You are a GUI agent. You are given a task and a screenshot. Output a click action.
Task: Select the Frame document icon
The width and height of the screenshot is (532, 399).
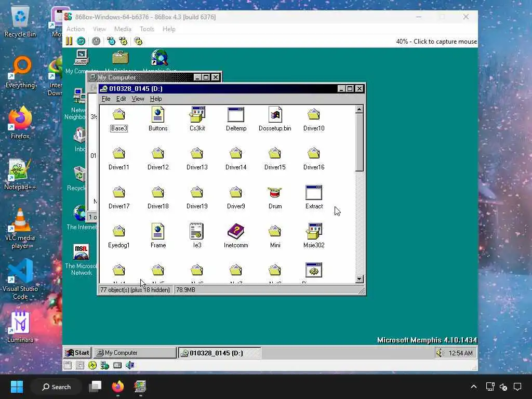158,236
